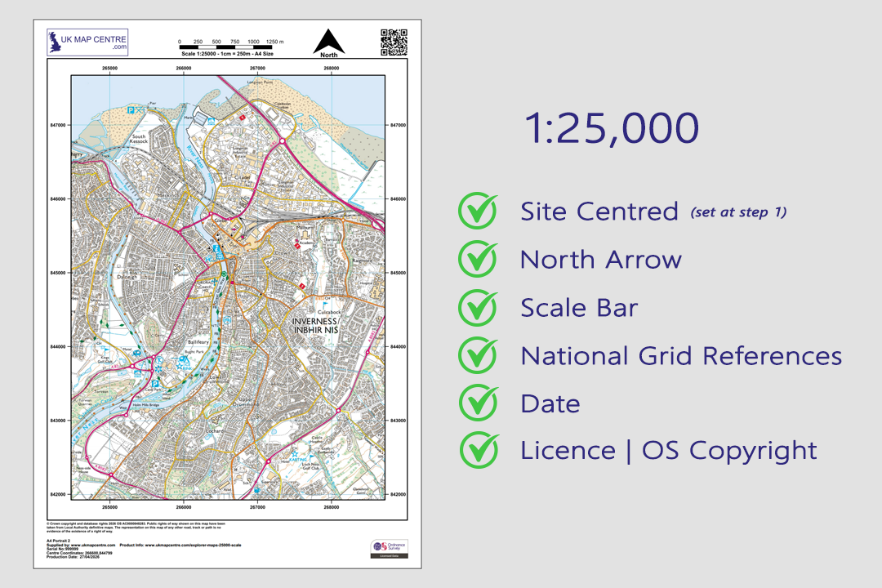
Task: Click the North arrow symbol
Action: click(x=327, y=41)
